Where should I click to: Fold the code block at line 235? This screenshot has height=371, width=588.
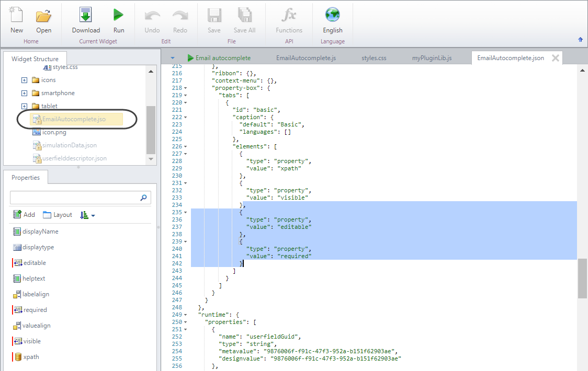click(185, 213)
